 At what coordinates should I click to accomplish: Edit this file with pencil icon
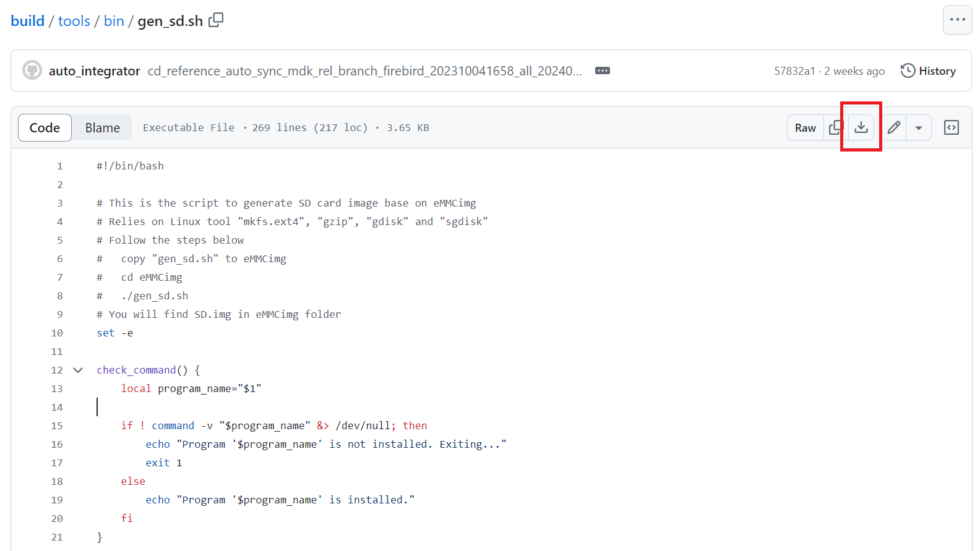point(893,128)
